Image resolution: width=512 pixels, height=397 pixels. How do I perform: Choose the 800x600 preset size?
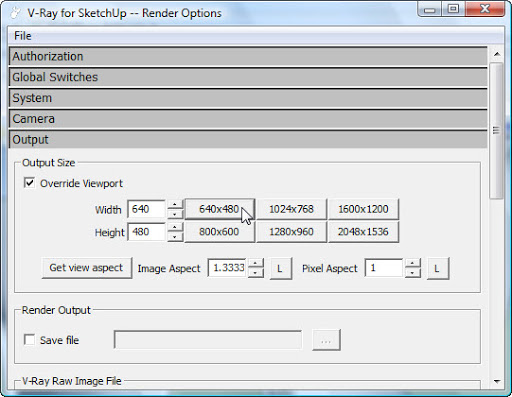[x=219, y=232]
